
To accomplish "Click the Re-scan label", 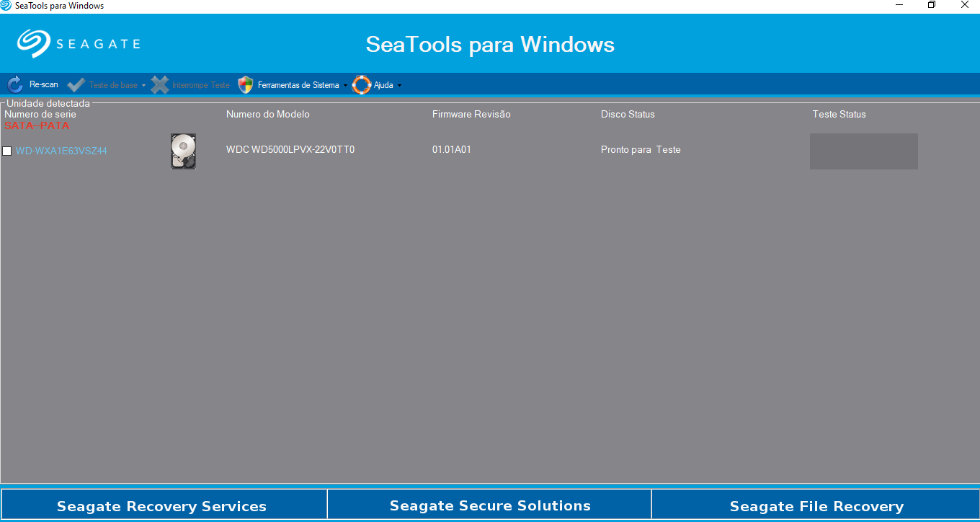I will point(44,84).
